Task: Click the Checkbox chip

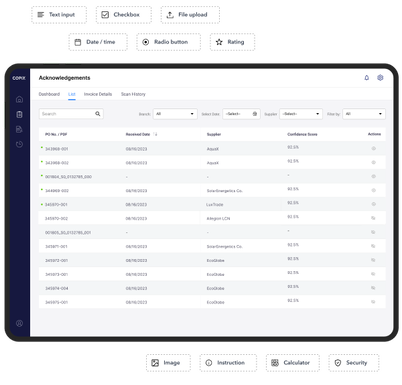Action: click(x=124, y=15)
